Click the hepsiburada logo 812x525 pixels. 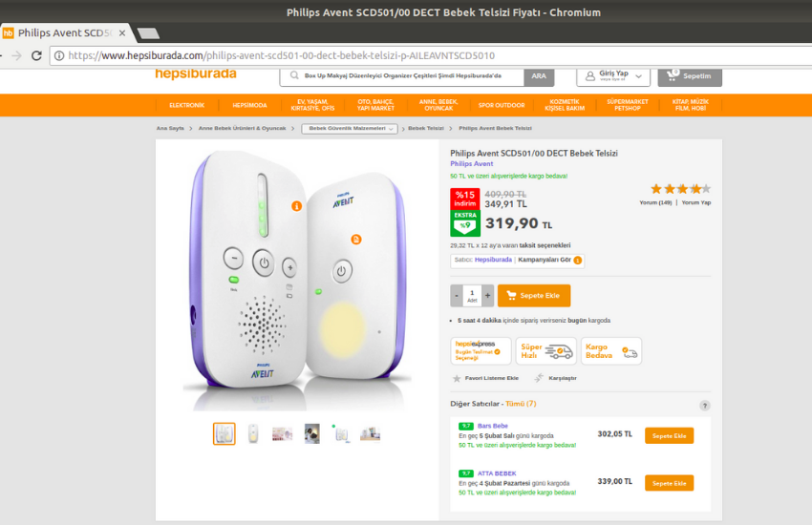195,74
